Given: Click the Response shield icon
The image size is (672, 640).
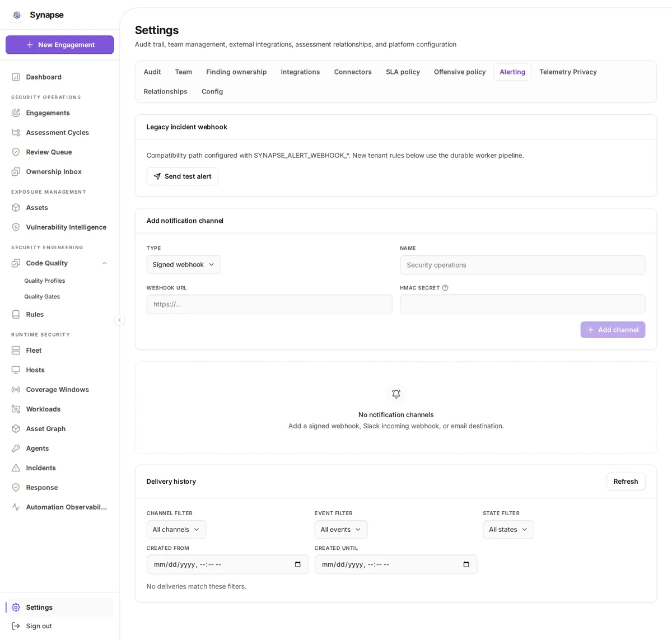Looking at the screenshot, I should tap(16, 487).
